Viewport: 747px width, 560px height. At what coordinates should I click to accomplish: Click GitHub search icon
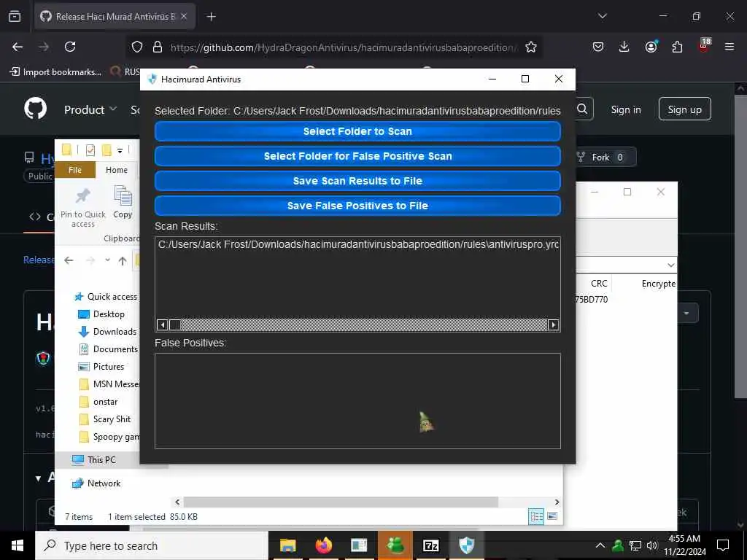(583, 109)
